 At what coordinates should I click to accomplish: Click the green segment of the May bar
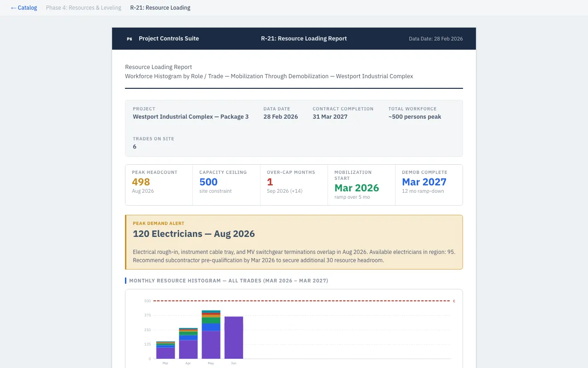pos(211,320)
